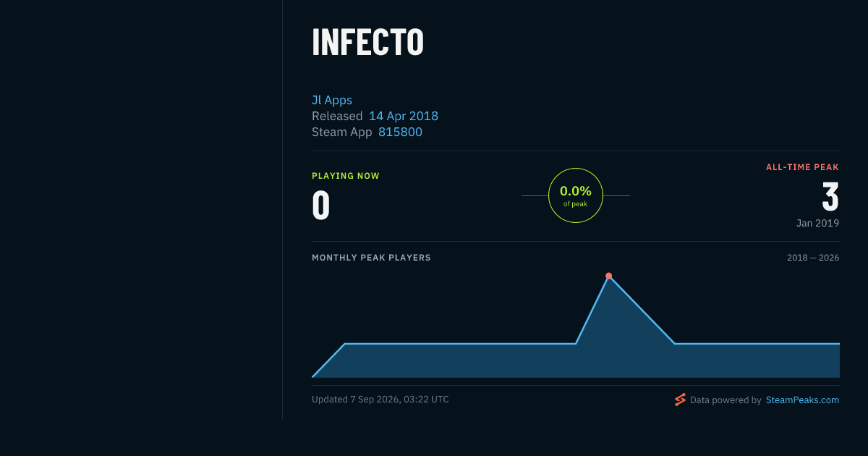Image resolution: width=868 pixels, height=456 pixels.
Task: Click the INFECTO game title
Action: coord(367,43)
